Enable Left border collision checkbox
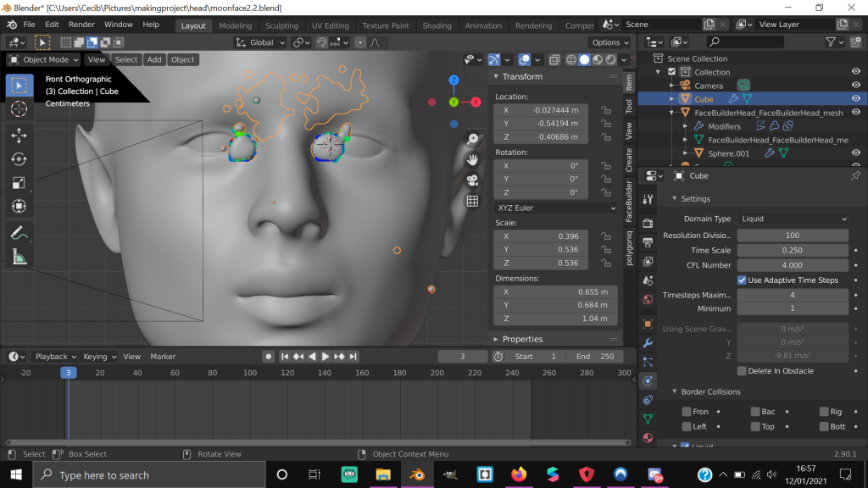Viewport: 868px width, 488px height. coord(687,427)
